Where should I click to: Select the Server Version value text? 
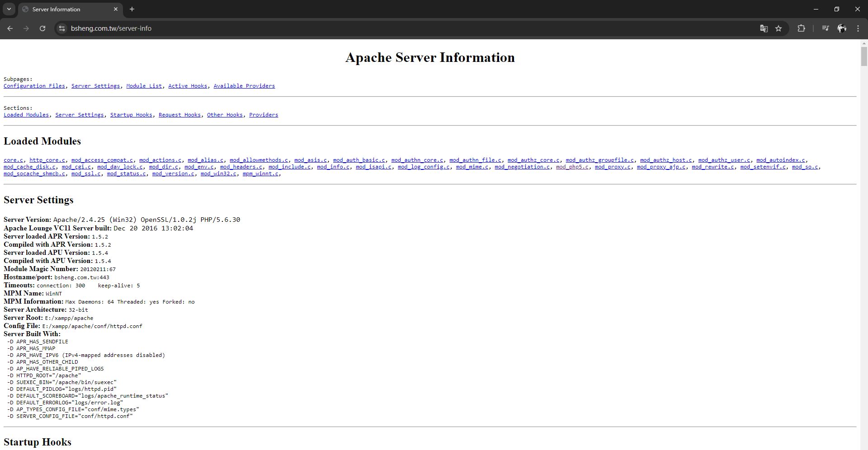(x=147, y=220)
